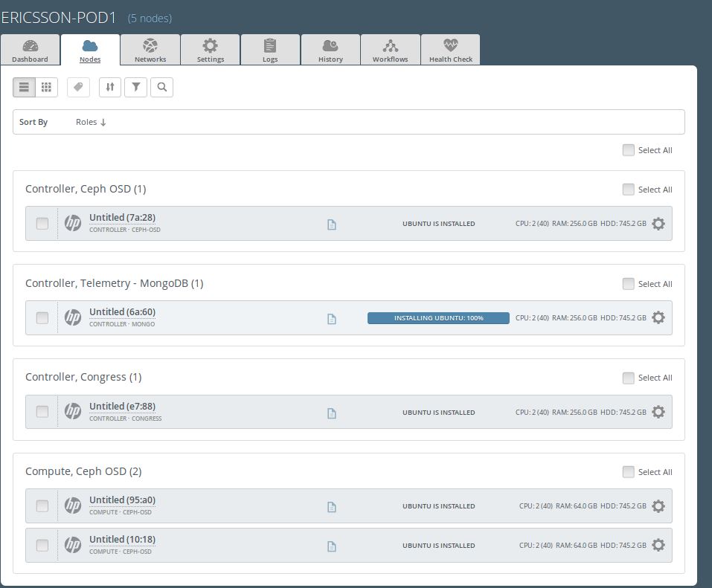Image resolution: width=712 pixels, height=588 pixels.
Task: Click the Compute, Ceph OSD (2) group heading
Action: [x=83, y=472]
